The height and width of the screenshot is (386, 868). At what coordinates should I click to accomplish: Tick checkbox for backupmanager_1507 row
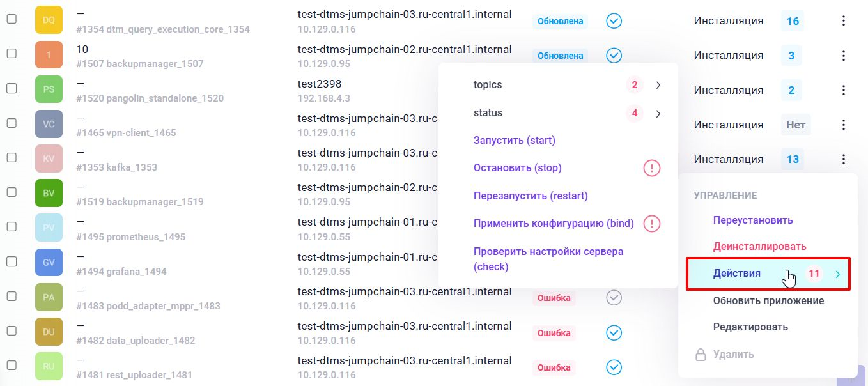coord(12,55)
